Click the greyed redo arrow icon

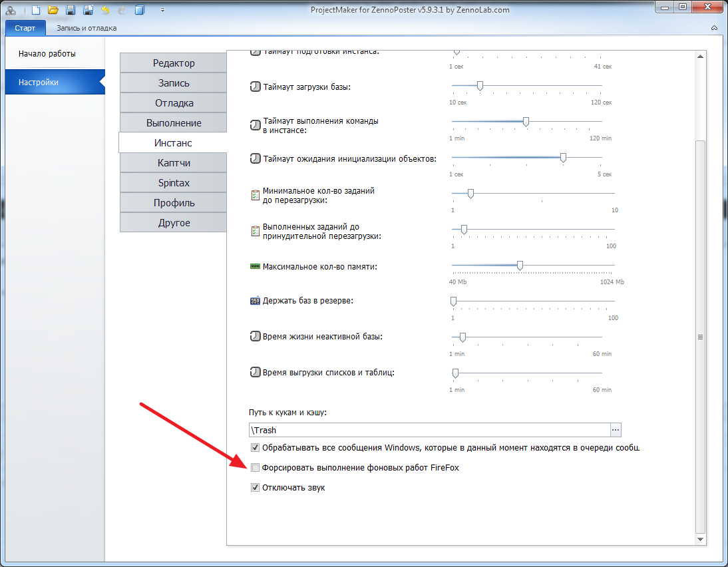point(122,10)
